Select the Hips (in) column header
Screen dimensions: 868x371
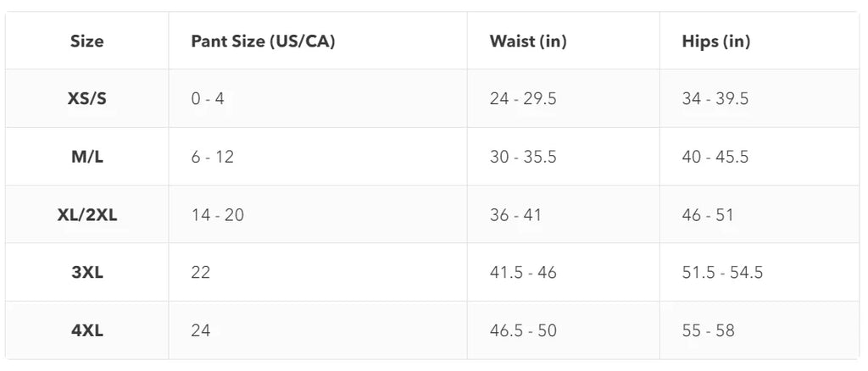click(715, 42)
